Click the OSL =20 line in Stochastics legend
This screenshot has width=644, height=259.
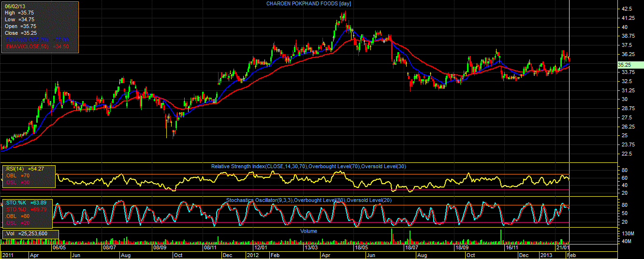(x=17, y=223)
